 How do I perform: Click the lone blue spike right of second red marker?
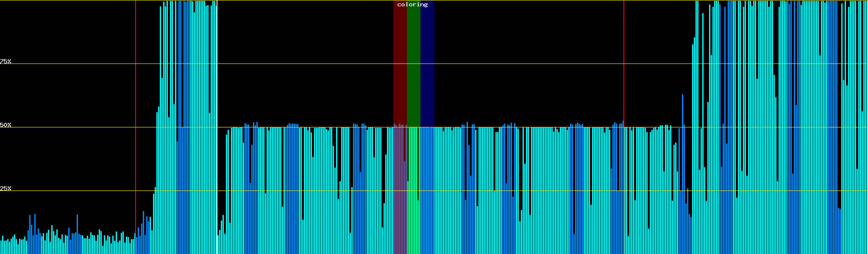(682, 110)
